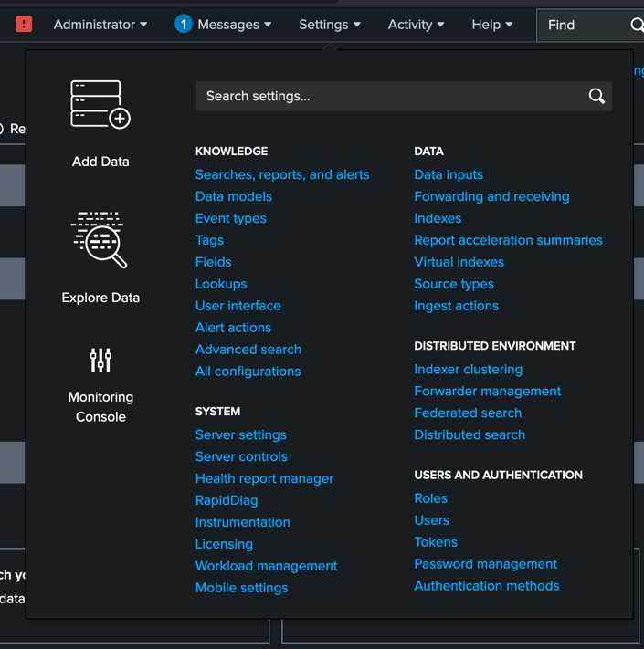
Task: Open Indexer clustering
Action: pyautogui.click(x=468, y=370)
